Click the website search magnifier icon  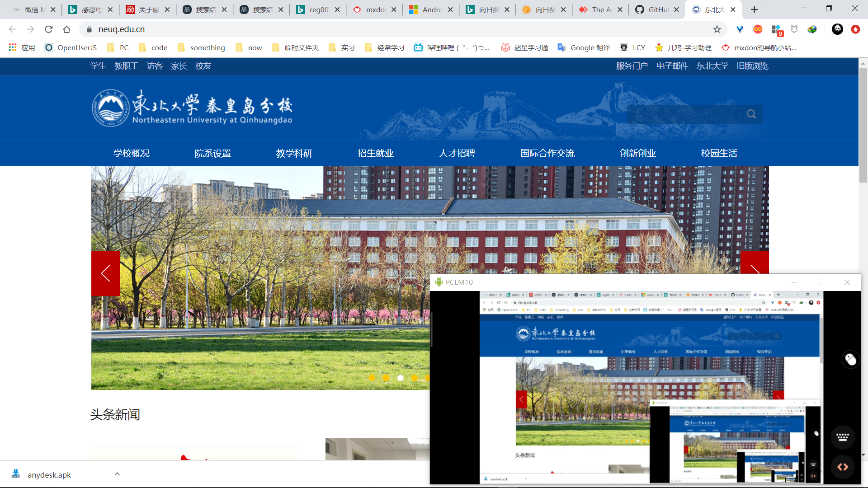tap(751, 114)
